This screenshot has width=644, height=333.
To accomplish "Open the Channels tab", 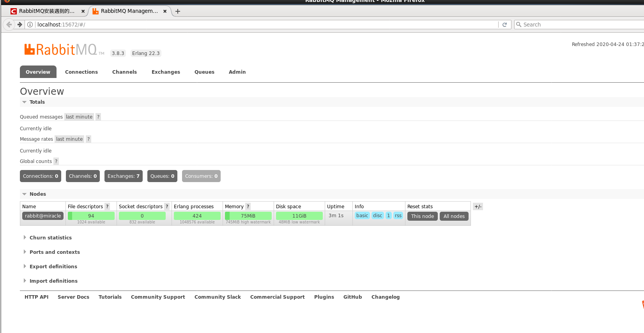I will [125, 72].
